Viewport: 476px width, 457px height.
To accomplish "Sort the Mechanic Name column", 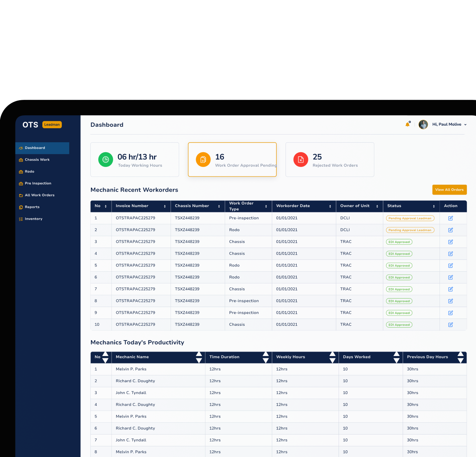I will point(199,357).
